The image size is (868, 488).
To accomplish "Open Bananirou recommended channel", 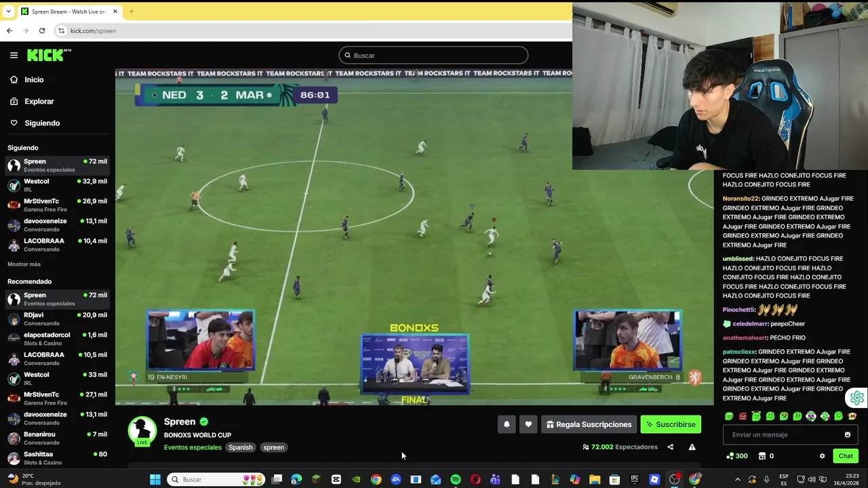I will click(x=57, y=438).
